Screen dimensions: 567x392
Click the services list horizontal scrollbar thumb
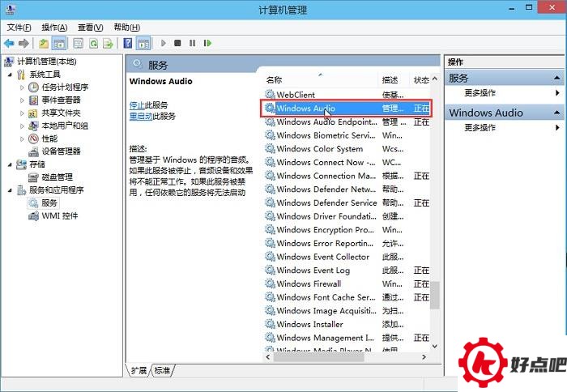tap(318, 357)
